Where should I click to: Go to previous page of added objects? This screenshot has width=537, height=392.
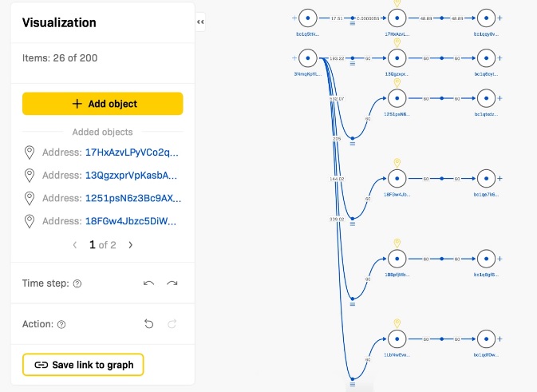tap(75, 245)
